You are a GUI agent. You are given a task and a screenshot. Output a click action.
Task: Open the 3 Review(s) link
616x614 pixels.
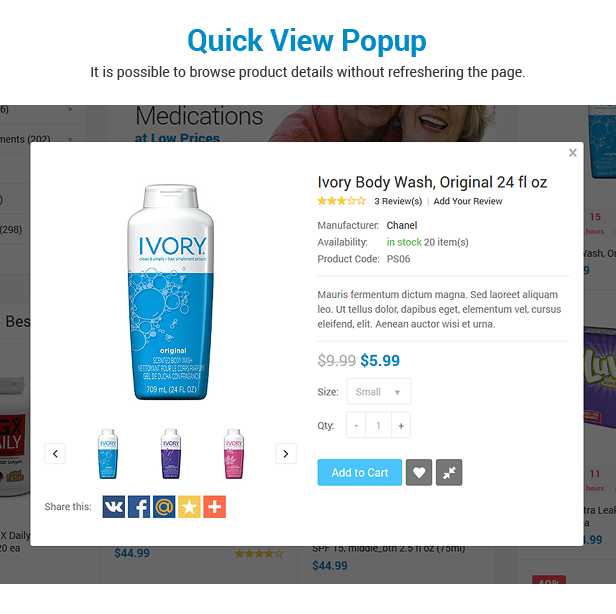click(x=398, y=201)
